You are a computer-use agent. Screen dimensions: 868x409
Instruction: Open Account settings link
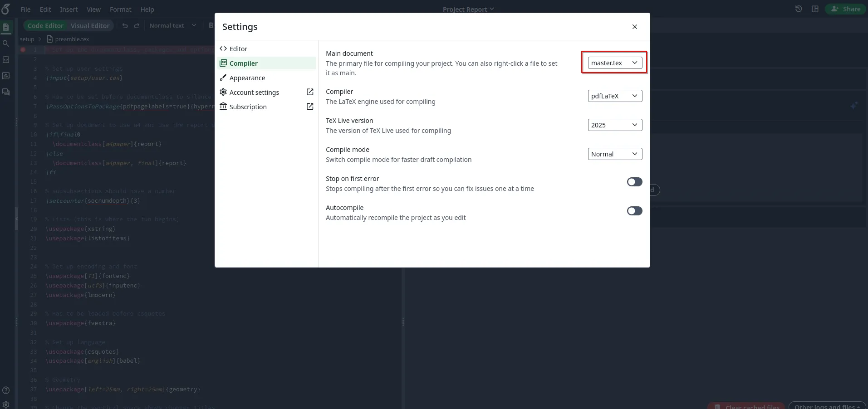[254, 92]
